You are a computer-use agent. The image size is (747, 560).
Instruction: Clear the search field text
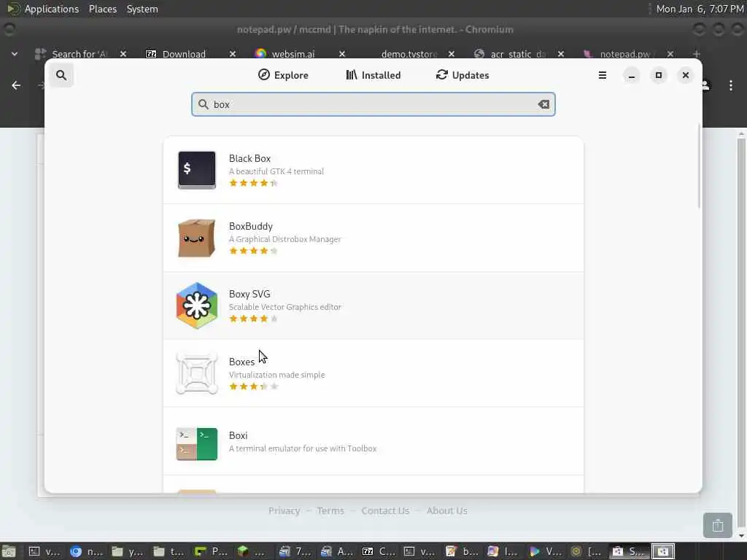(543, 104)
